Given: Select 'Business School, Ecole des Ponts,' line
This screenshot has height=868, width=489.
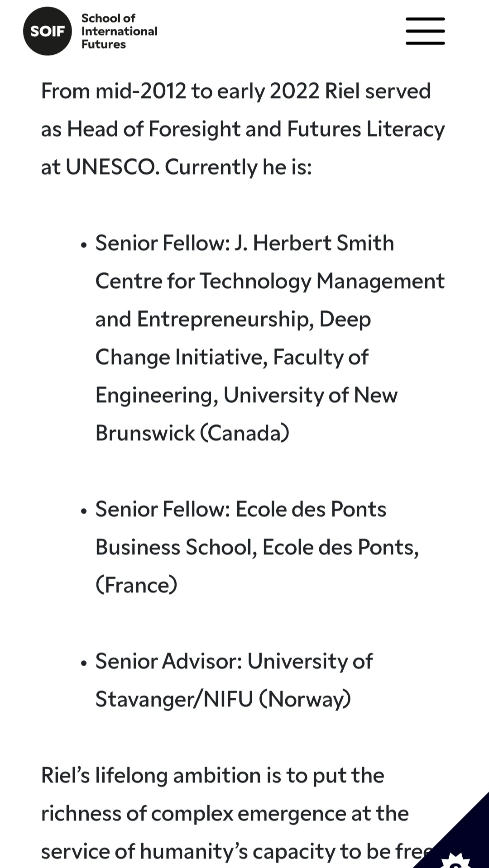Looking at the screenshot, I should click(257, 547).
